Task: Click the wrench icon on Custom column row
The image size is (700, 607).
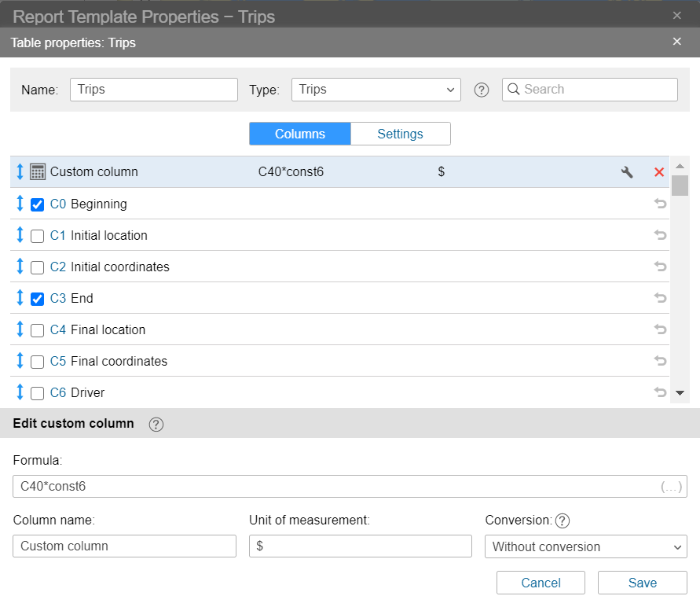Action: point(627,172)
